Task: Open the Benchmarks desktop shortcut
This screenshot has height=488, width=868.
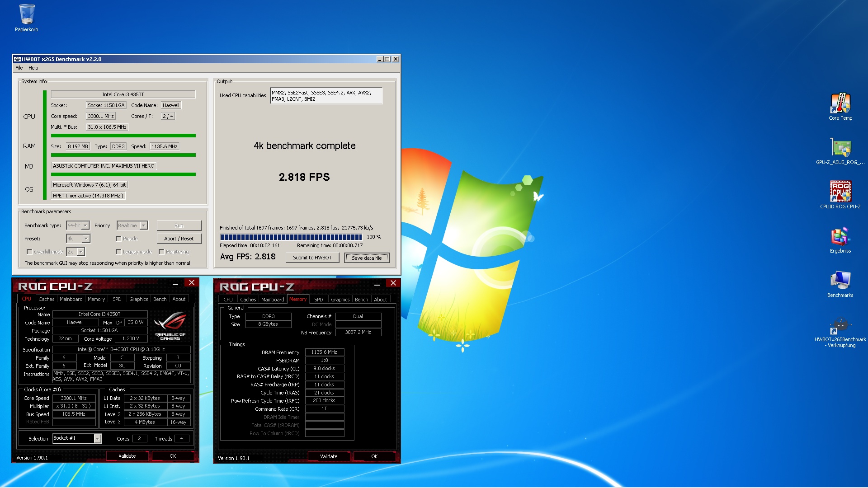Action: tap(840, 284)
